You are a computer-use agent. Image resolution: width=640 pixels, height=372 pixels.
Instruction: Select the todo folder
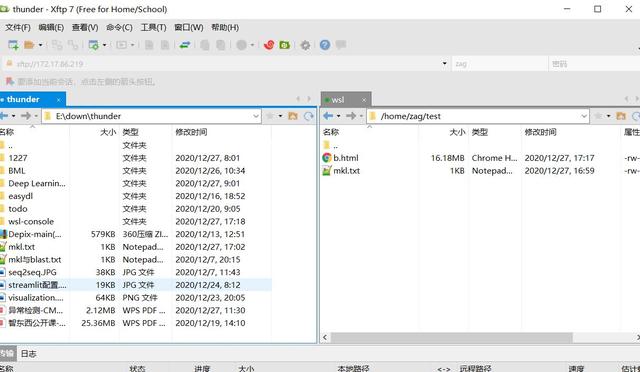pyautogui.click(x=18, y=209)
